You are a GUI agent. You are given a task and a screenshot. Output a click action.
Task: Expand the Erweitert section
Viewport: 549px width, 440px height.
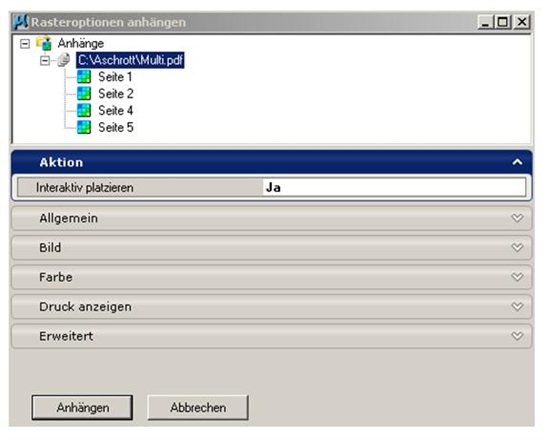(x=272, y=336)
